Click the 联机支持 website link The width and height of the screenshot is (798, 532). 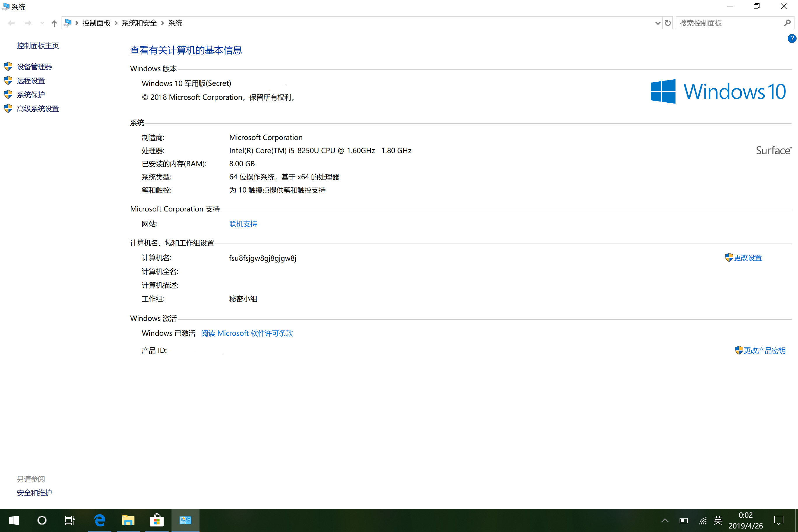coord(243,224)
